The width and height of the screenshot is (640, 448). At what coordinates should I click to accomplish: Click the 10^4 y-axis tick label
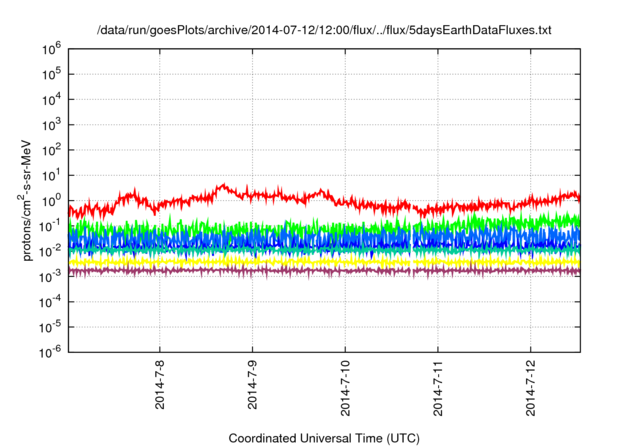click(x=51, y=100)
